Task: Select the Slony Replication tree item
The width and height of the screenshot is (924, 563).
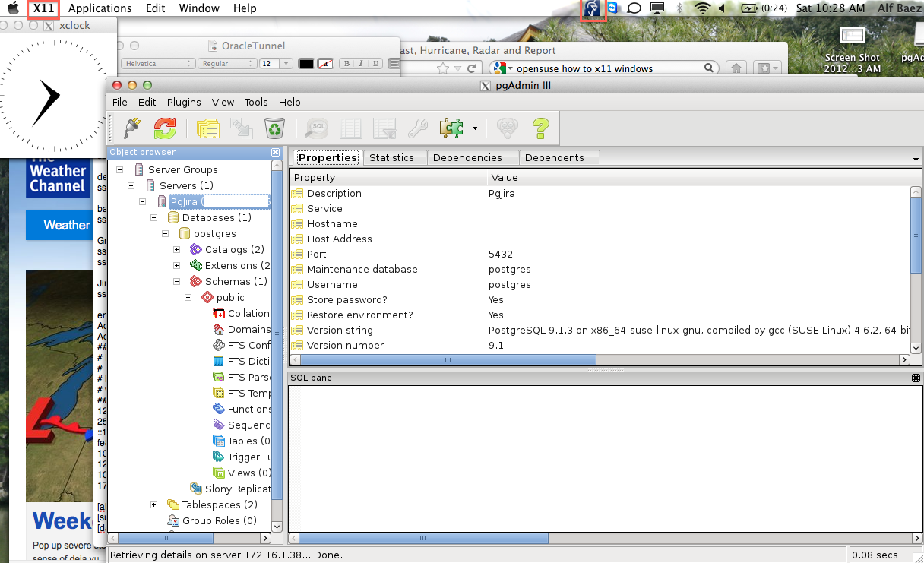Action: [x=237, y=489]
